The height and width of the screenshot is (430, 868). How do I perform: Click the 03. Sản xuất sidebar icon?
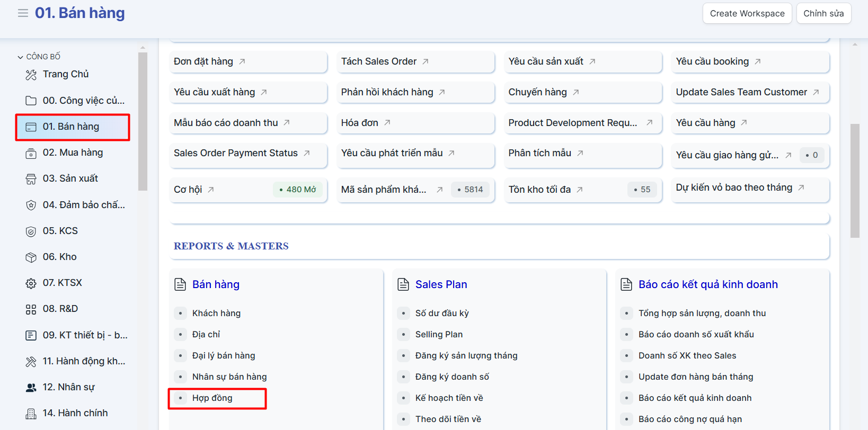point(31,179)
